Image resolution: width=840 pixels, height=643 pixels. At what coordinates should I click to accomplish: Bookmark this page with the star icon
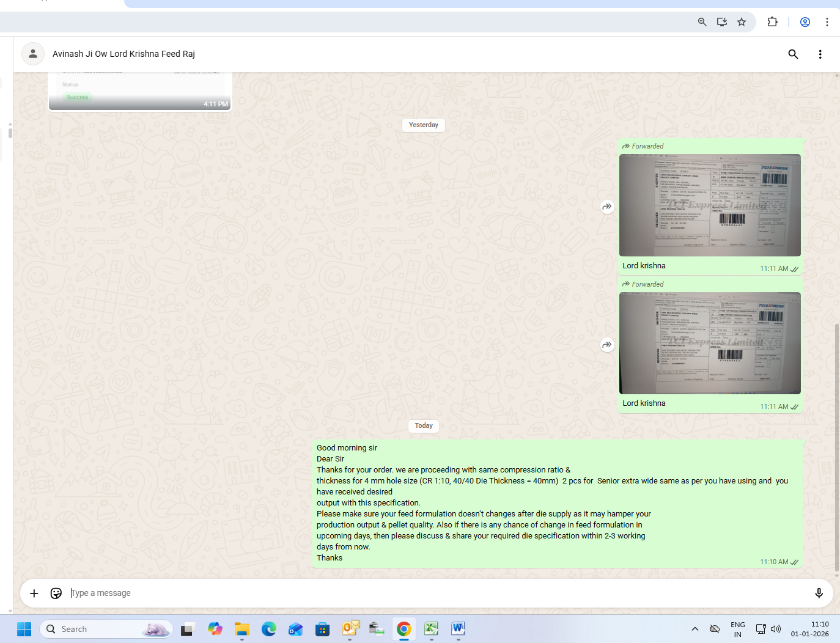tap(742, 22)
